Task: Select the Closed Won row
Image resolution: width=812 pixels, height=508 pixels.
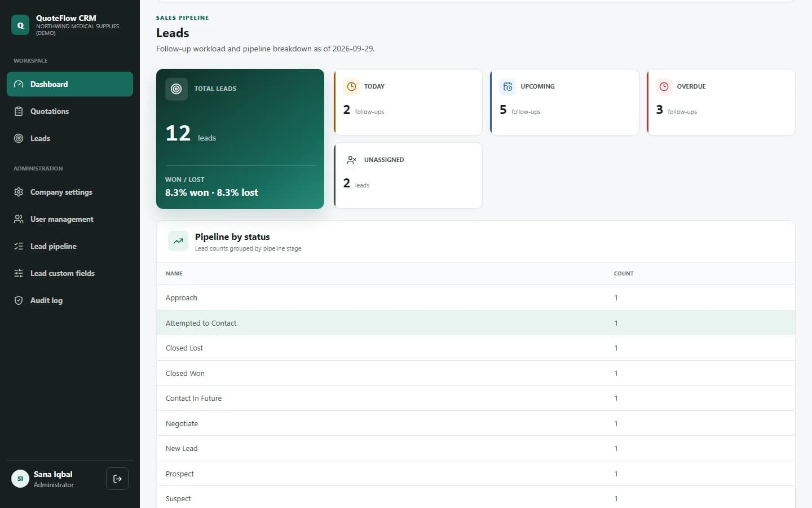Action: (x=476, y=373)
